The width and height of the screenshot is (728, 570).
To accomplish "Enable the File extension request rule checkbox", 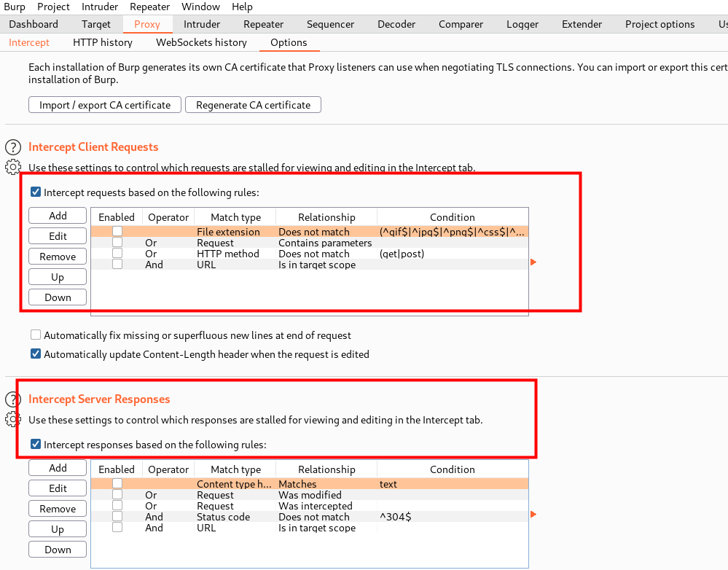I will (117, 231).
